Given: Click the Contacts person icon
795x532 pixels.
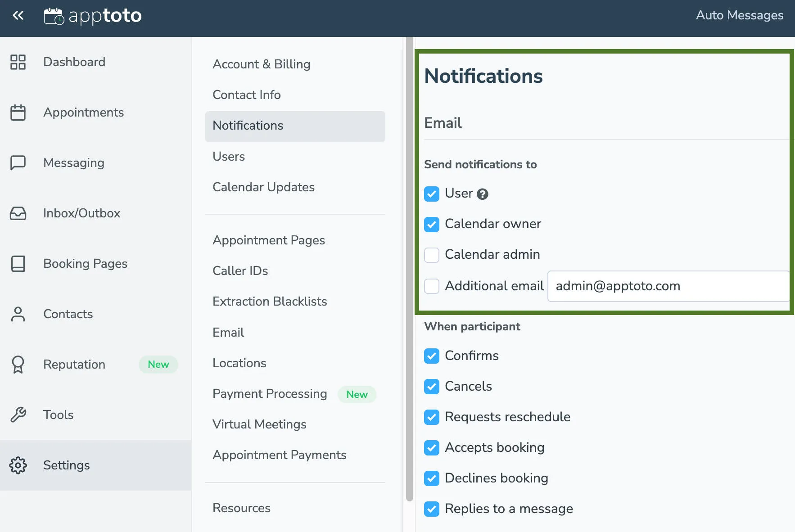Looking at the screenshot, I should (18, 314).
